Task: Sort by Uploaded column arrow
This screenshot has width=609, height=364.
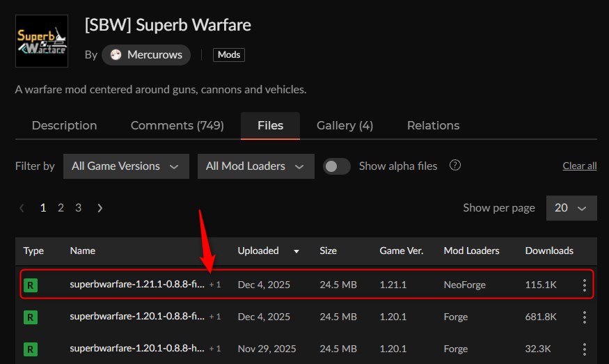Action: [x=297, y=251]
